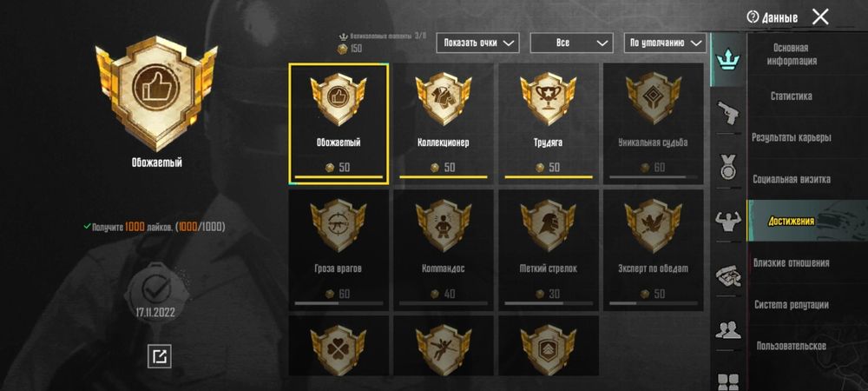The height and width of the screenshot is (391, 868).
Task: Open the Данные help question icon
Action: pos(752,17)
